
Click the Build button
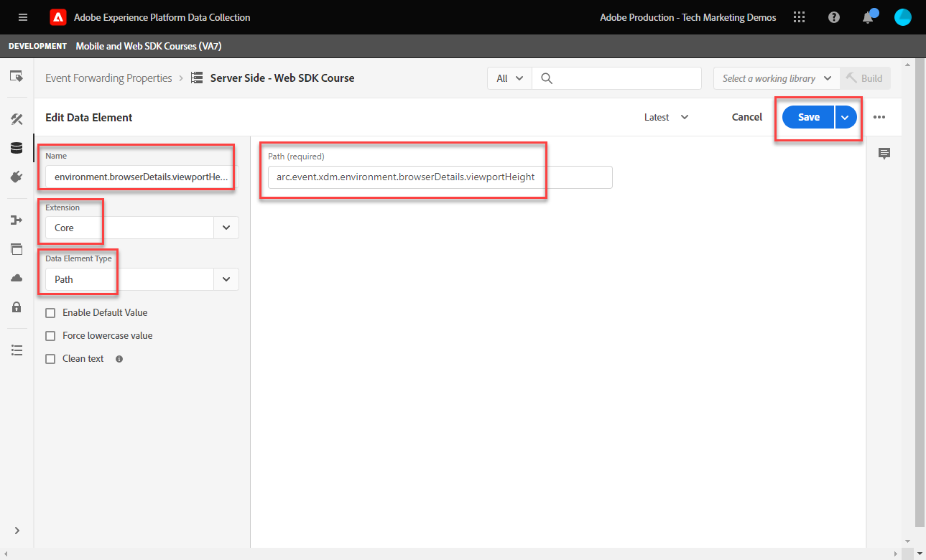(865, 78)
